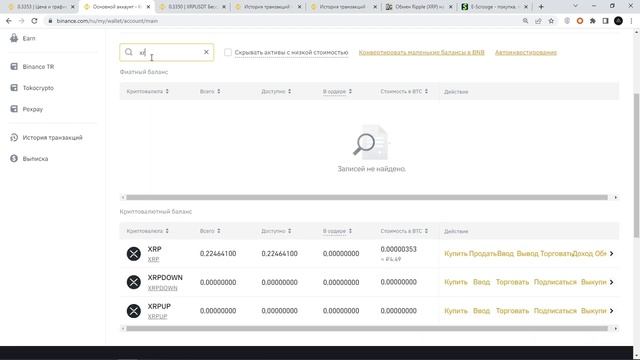The image size is (640, 360).
Task: Sort fiat table by Стоимость в BTC
Action: (404, 91)
